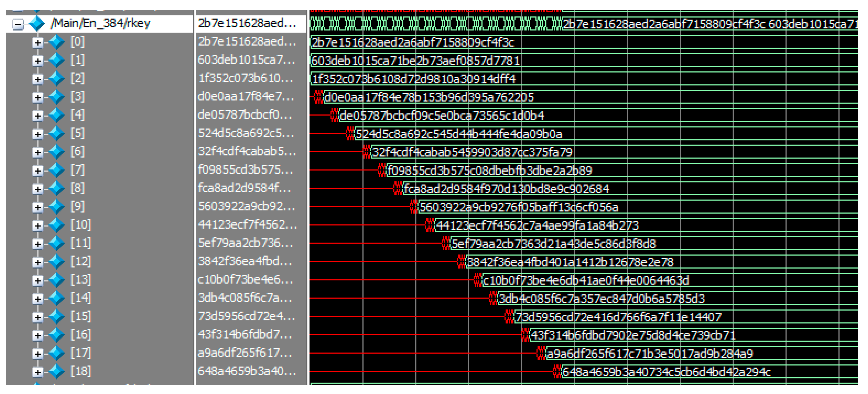This screenshot has height=394, width=868.
Task: Click the blue diamond icon of /Main/En_384/rkey
Action: pyautogui.click(x=37, y=23)
